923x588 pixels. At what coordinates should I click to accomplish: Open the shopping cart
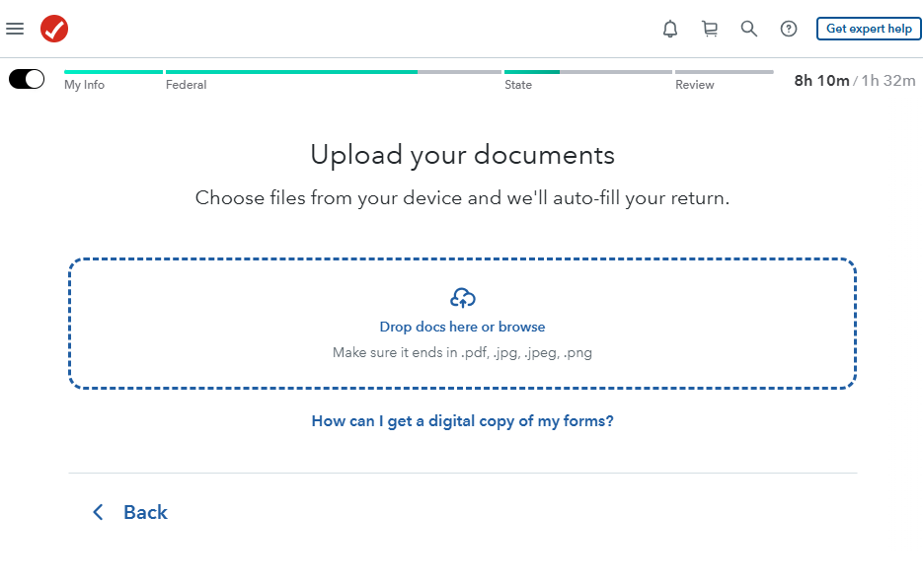[710, 29]
